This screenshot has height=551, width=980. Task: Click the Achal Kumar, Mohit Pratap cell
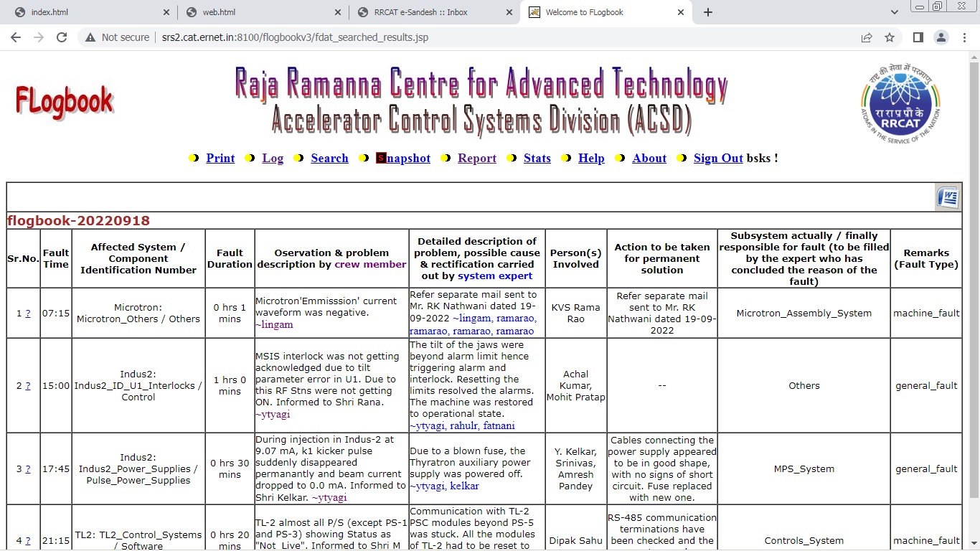point(576,386)
